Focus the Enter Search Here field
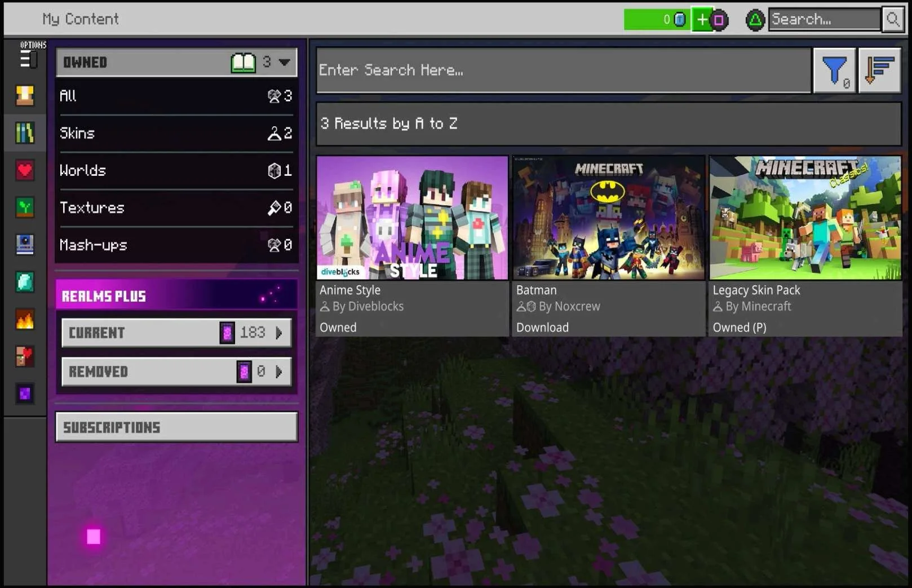The height and width of the screenshot is (588, 912). pyautogui.click(x=564, y=70)
